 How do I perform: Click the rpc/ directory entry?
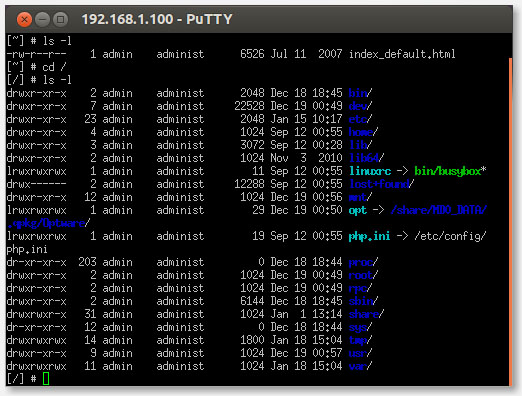(360, 288)
